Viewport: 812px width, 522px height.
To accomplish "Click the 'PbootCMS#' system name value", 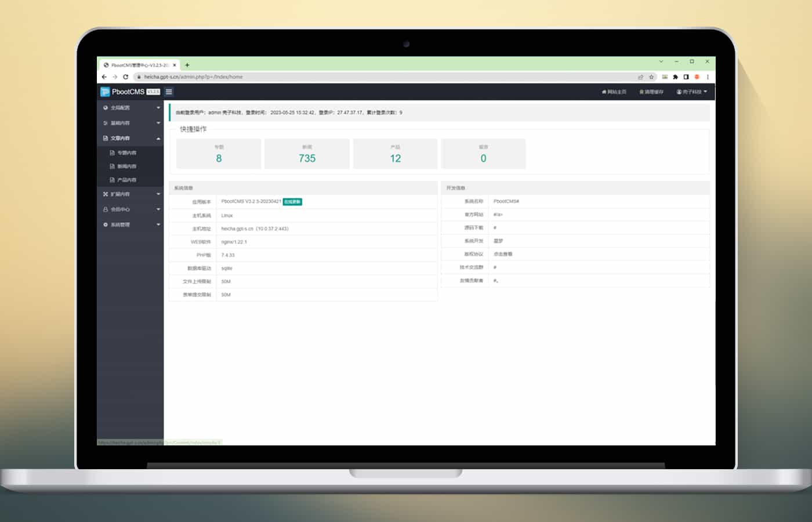I will coord(506,201).
